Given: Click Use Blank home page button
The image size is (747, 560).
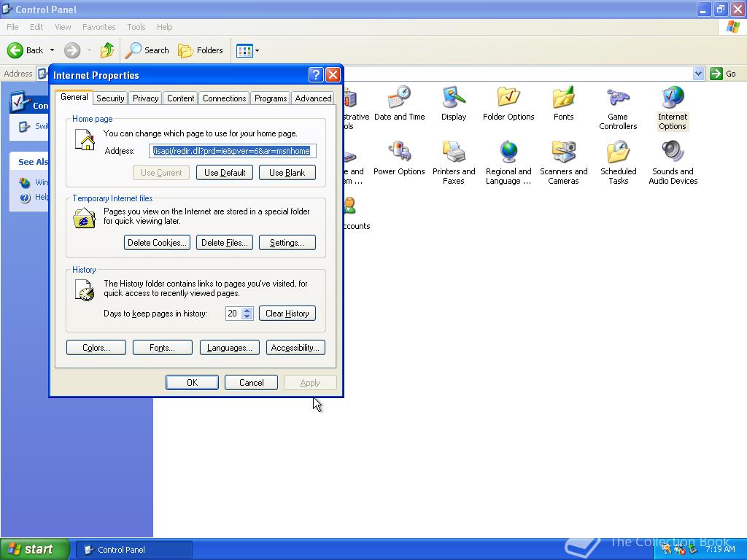Looking at the screenshot, I should pos(287,172).
